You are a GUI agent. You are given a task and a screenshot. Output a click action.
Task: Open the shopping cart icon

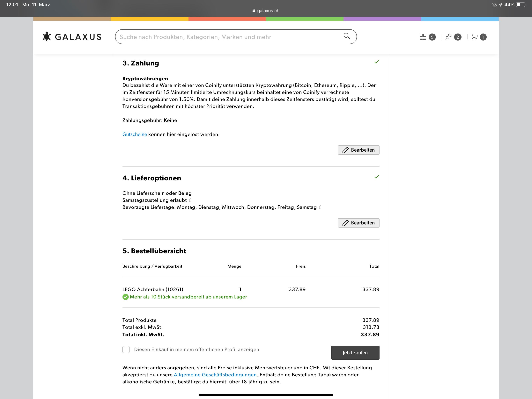click(474, 37)
